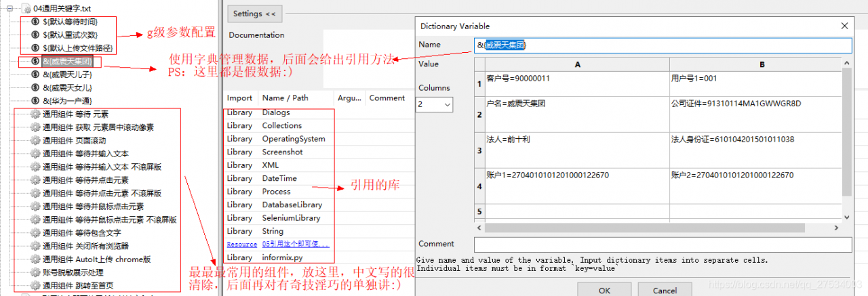Screen dimensions: 868x296
Task: Click the gear icon for 通用组件 等待 元素
Action: tap(35, 114)
